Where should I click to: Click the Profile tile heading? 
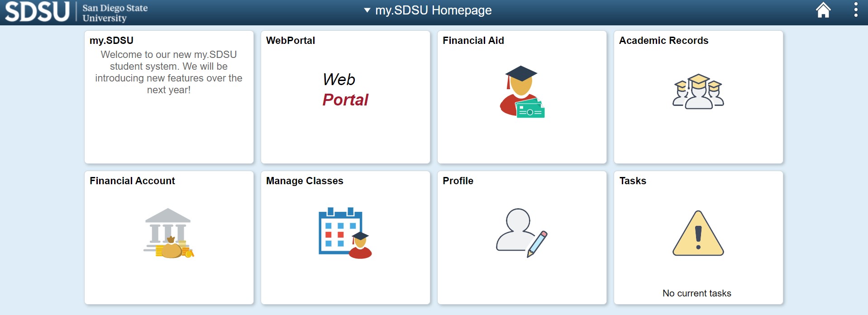pyautogui.click(x=458, y=181)
